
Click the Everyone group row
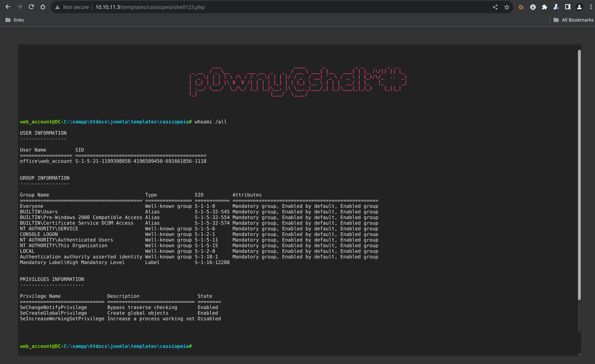coord(199,206)
